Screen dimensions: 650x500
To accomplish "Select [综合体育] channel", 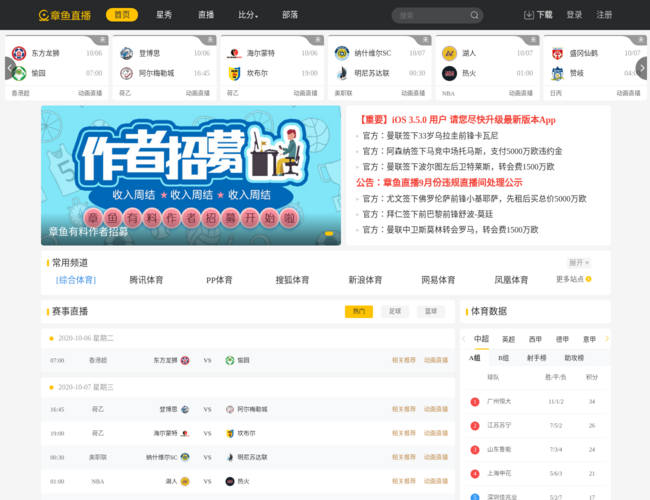I will click(75, 280).
